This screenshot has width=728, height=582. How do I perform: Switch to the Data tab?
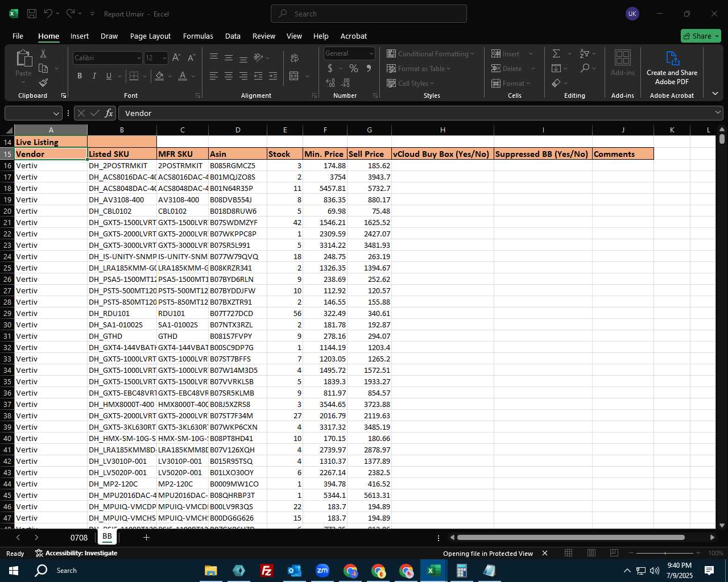[x=233, y=36]
